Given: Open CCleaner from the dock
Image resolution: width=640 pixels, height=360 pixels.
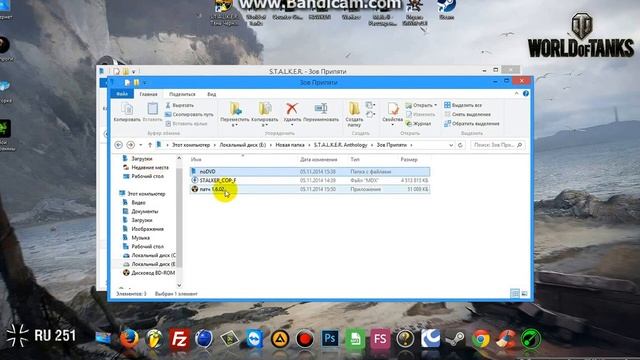Looking at the screenshot, I should pos(506,339).
